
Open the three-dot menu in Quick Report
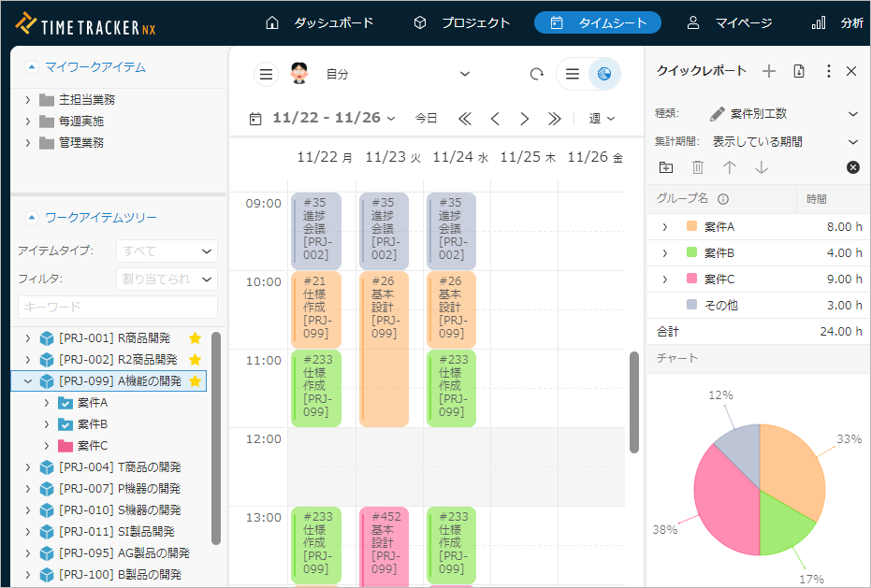[828, 71]
